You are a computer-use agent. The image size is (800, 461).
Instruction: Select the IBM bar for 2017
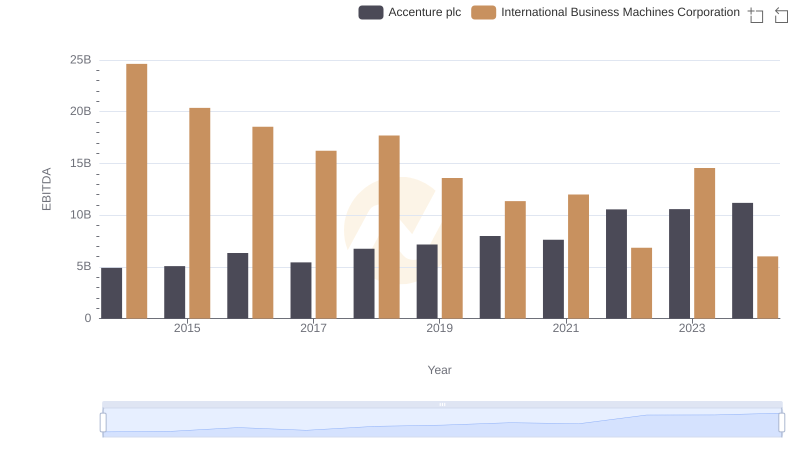click(326, 235)
